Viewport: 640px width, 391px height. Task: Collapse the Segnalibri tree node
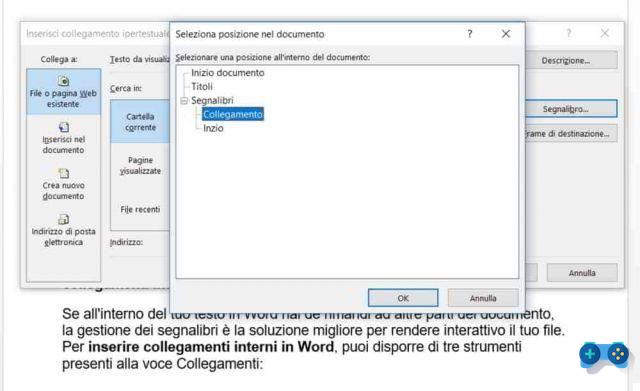pyautogui.click(x=184, y=100)
